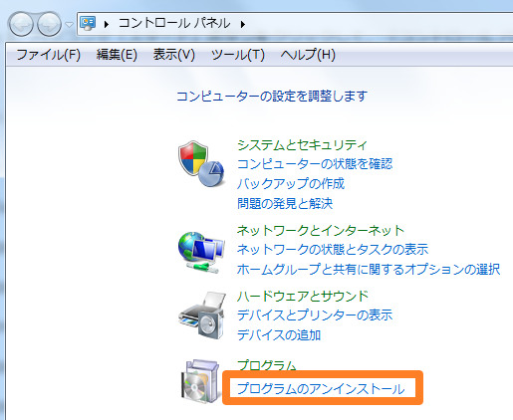Click the Network and Internet globe icon

pos(201,253)
